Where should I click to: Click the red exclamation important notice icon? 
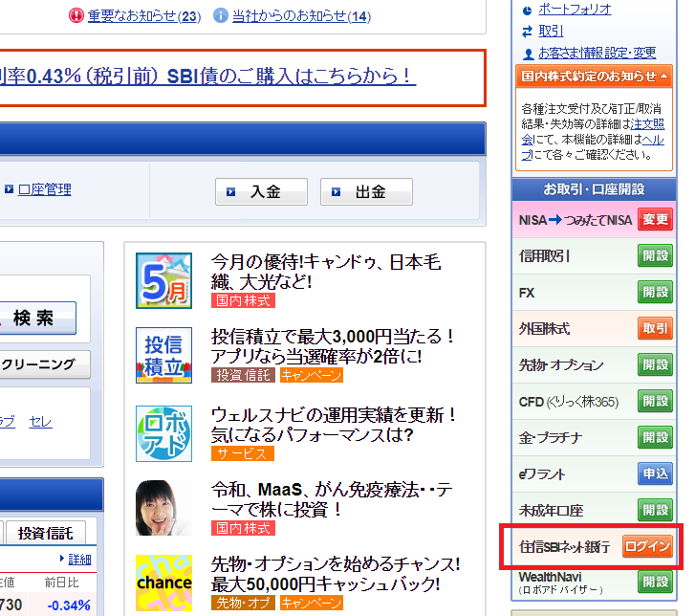76,15
